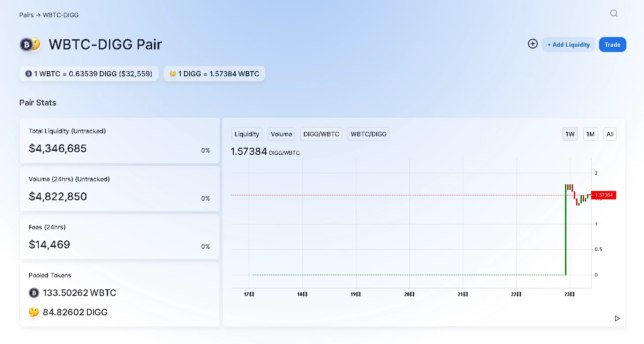Click the play arrow icon below chart
Viewport: 644px width, 344px height.
pos(617,318)
